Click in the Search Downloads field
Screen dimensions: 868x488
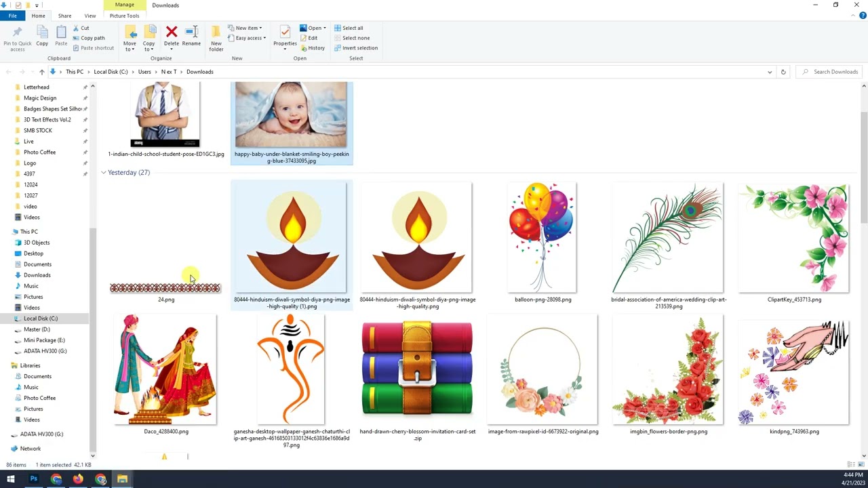tap(830, 72)
